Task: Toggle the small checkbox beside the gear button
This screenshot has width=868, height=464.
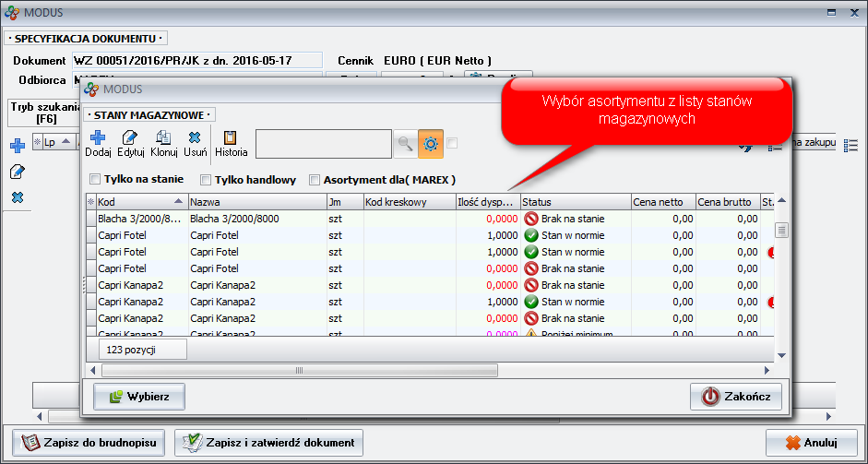Action: point(452,143)
